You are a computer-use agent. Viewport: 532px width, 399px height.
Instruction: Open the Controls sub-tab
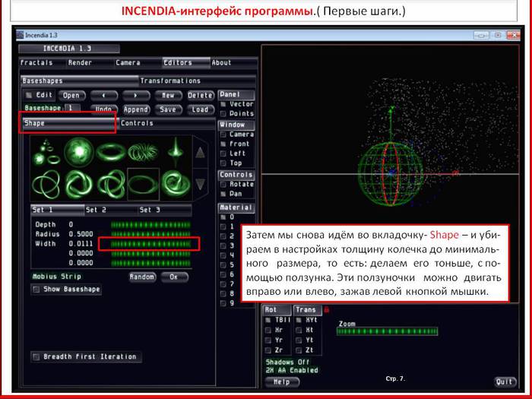pos(167,123)
